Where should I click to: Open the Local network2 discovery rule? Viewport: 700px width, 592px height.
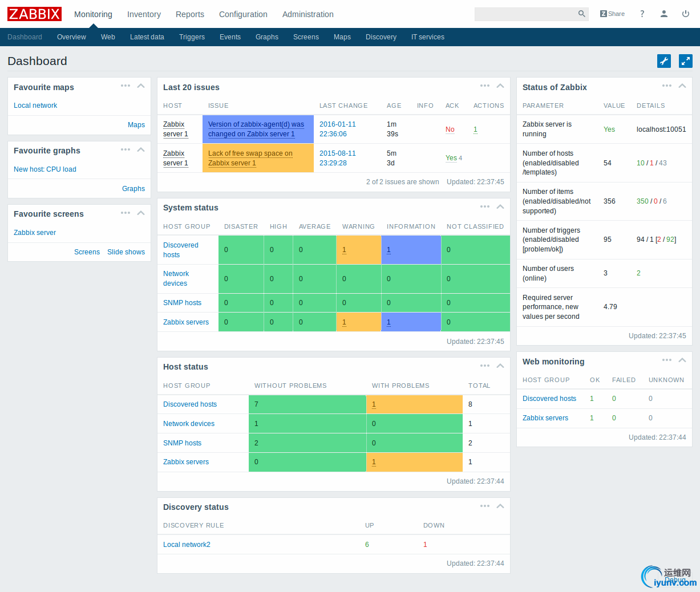point(187,545)
